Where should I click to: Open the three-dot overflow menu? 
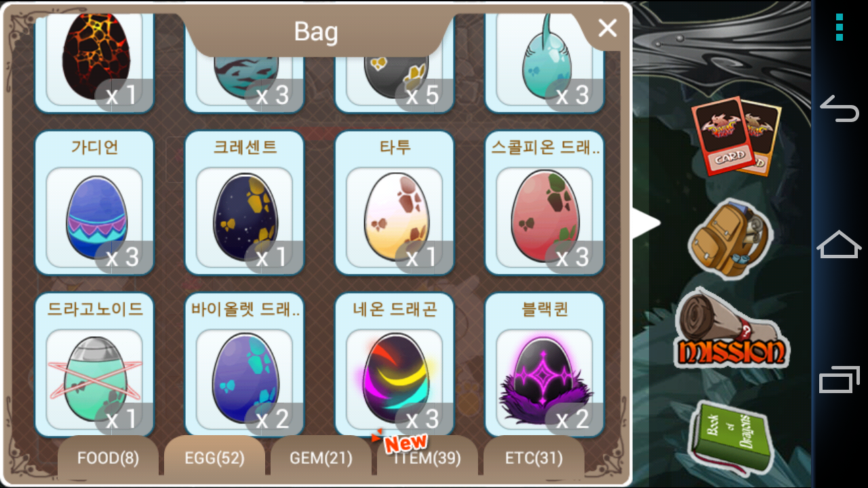click(840, 27)
